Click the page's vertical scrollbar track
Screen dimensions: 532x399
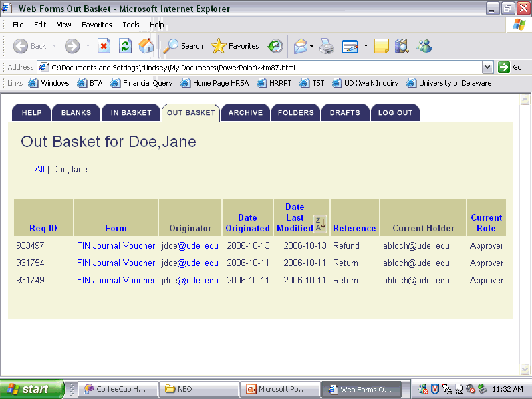click(x=525, y=233)
